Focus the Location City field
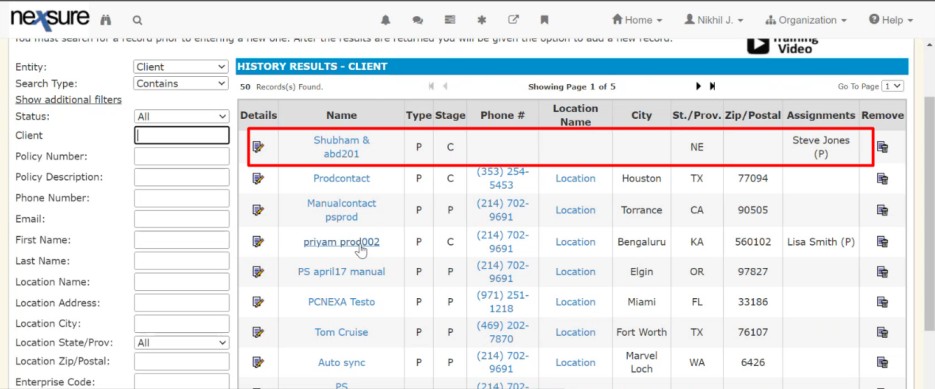 181,323
